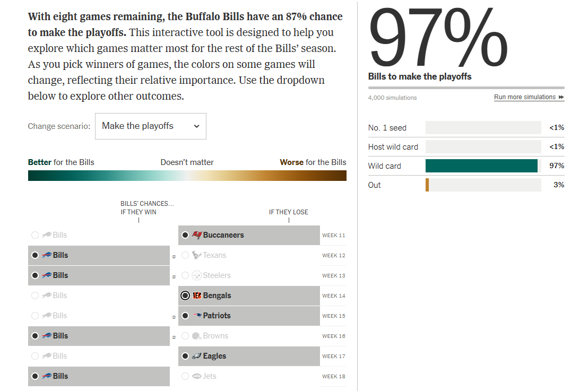Pick the Texans radio button in Week 12
Image resolution: width=588 pixels, height=391 pixels.
pyautogui.click(x=185, y=255)
